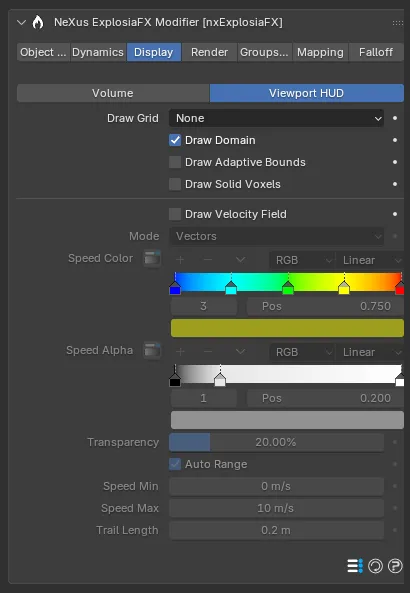Click animate dot next to Speed Max
410x593 pixels.
pyautogui.click(x=395, y=508)
